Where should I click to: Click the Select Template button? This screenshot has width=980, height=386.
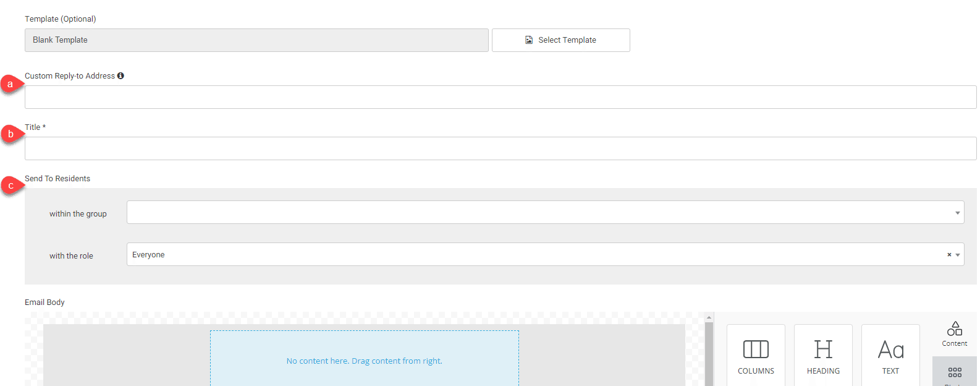(560, 40)
